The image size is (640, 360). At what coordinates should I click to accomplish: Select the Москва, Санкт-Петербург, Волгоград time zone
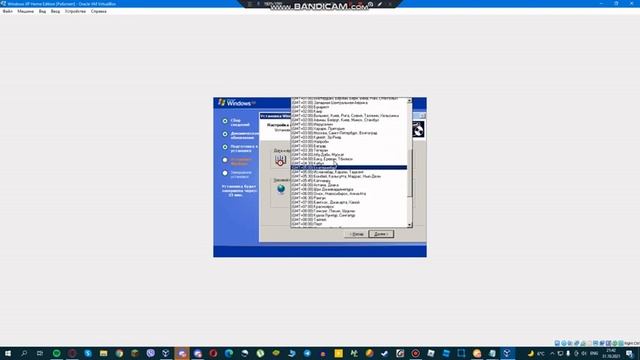pos(349,133)
